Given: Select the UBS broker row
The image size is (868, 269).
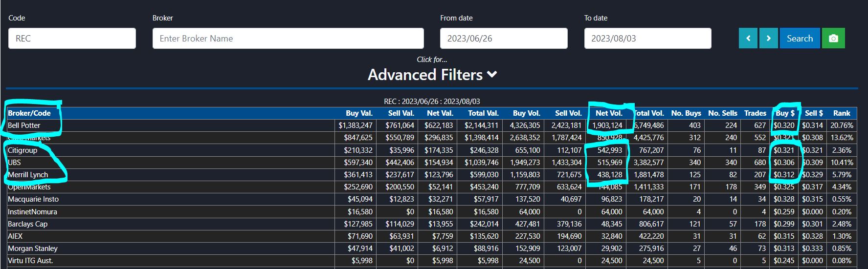Looking at the screenshot, I should tap(432, 163).
